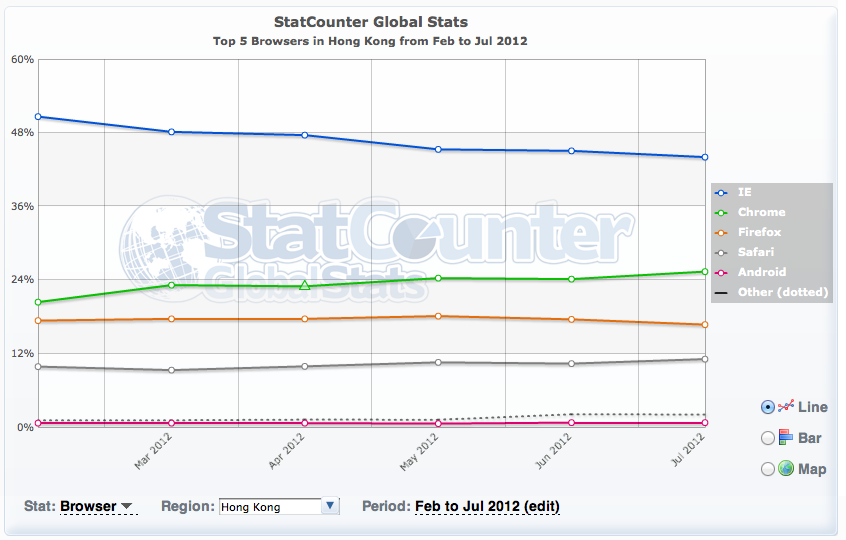Click the Hong Kong region field
This screenshot has width=846, height=540.
[x=269, y=506]
